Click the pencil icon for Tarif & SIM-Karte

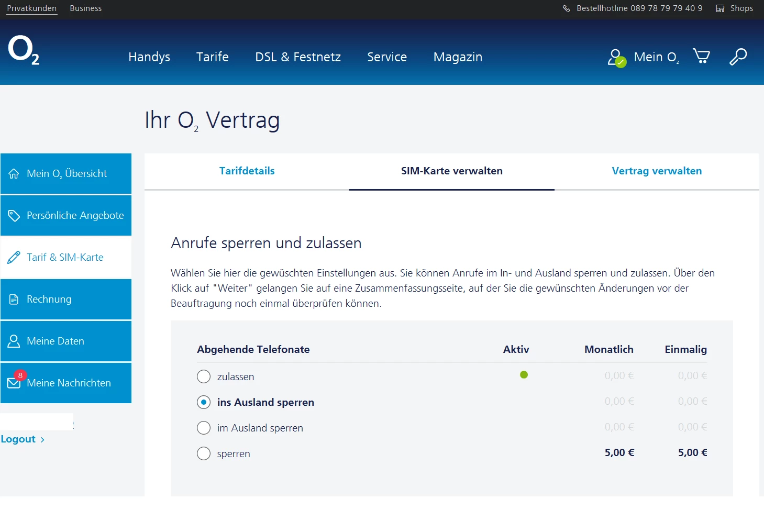pyautogui.click(x=14, y=258)
